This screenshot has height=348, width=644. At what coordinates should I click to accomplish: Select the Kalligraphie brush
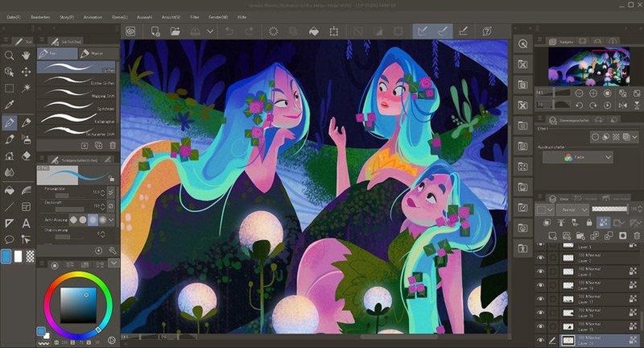coord(77,119)
